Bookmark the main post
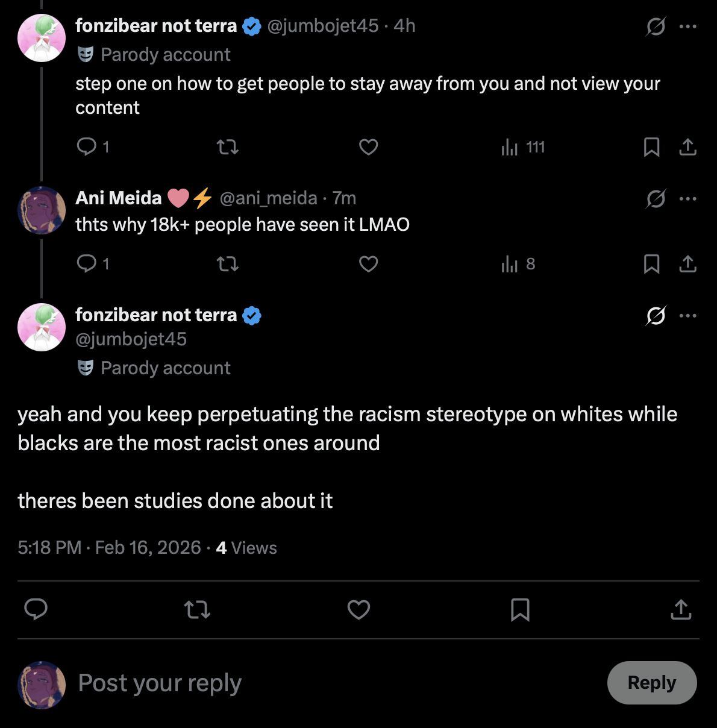Image resolution: width=717 pixels, height=728 pixels. (x=520, y=610)
